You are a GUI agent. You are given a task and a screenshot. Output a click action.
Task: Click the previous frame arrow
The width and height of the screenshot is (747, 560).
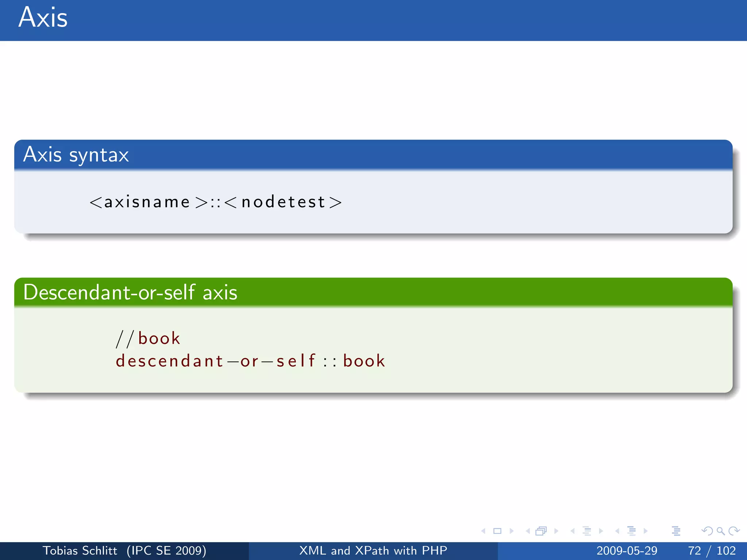point(527,531)
